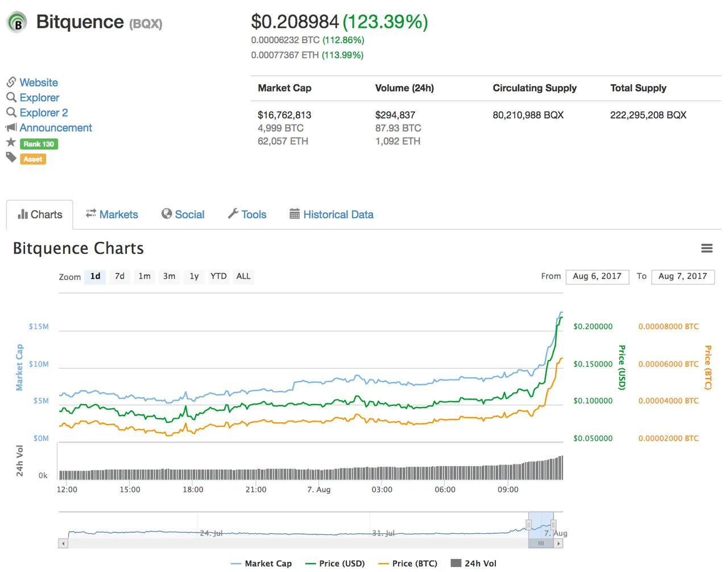Select the 1y zoom range

point(194,277)
